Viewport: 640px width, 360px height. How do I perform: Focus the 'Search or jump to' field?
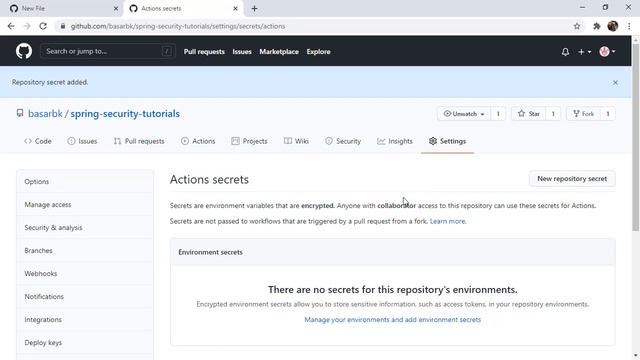108,51
